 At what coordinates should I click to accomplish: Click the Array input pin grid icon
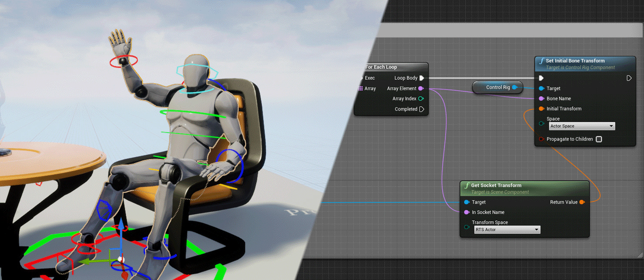tap(360, 88)
